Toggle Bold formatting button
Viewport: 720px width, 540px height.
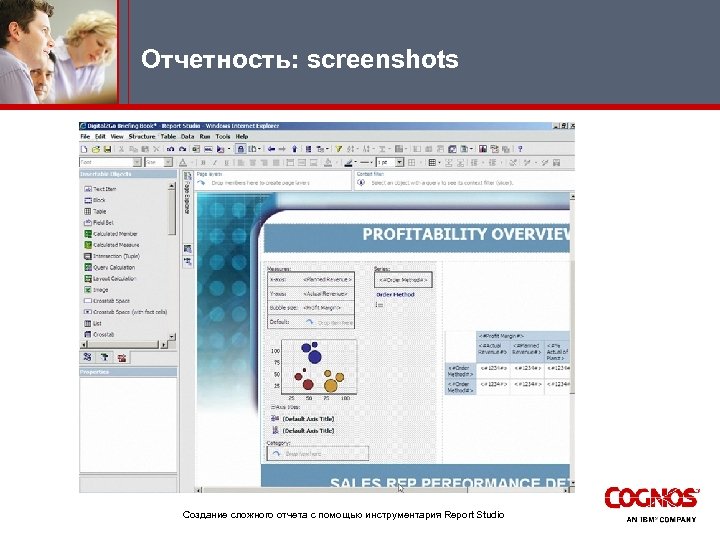(x=203, y=163)
